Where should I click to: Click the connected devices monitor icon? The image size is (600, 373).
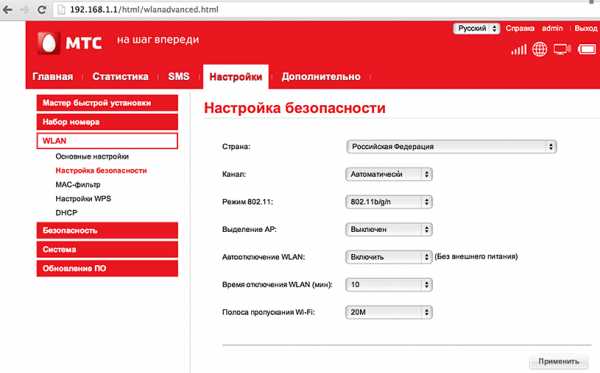(562, 49)
